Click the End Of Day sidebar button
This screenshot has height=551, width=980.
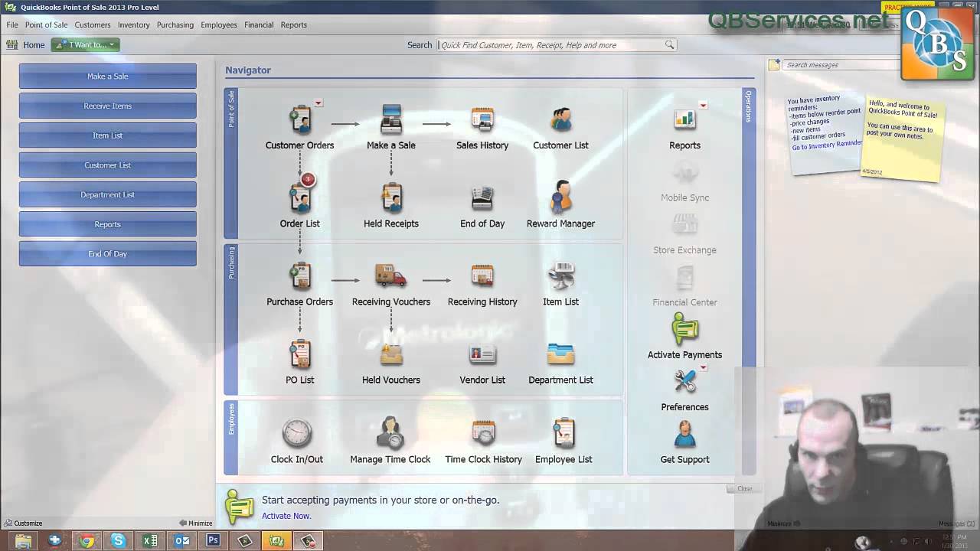pyautogui.click(x=108, y=254)
